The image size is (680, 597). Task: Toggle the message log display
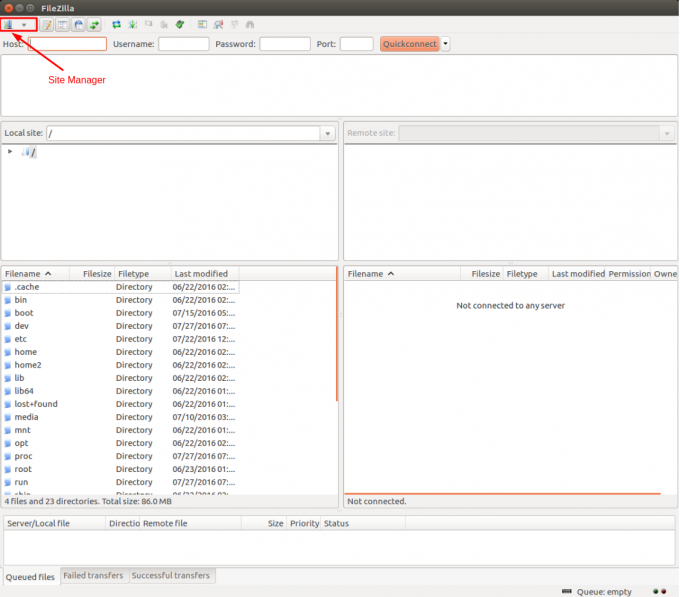47,25
